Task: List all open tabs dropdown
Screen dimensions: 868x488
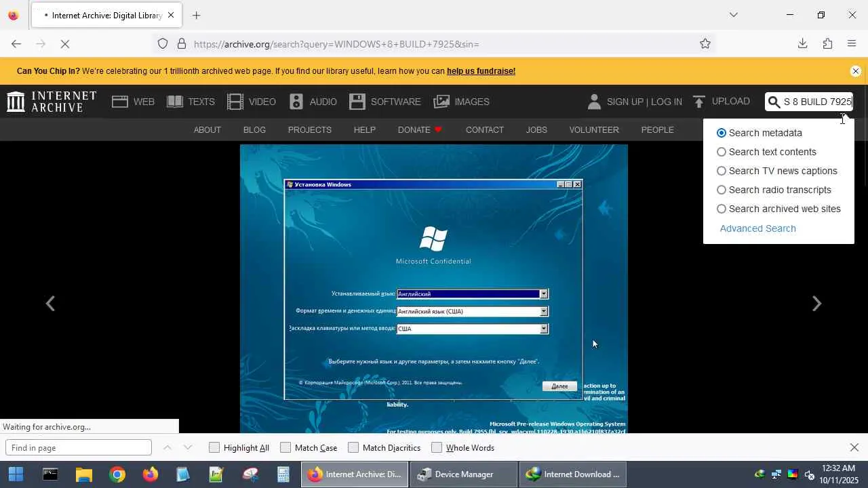Action: tap(733, 15)
